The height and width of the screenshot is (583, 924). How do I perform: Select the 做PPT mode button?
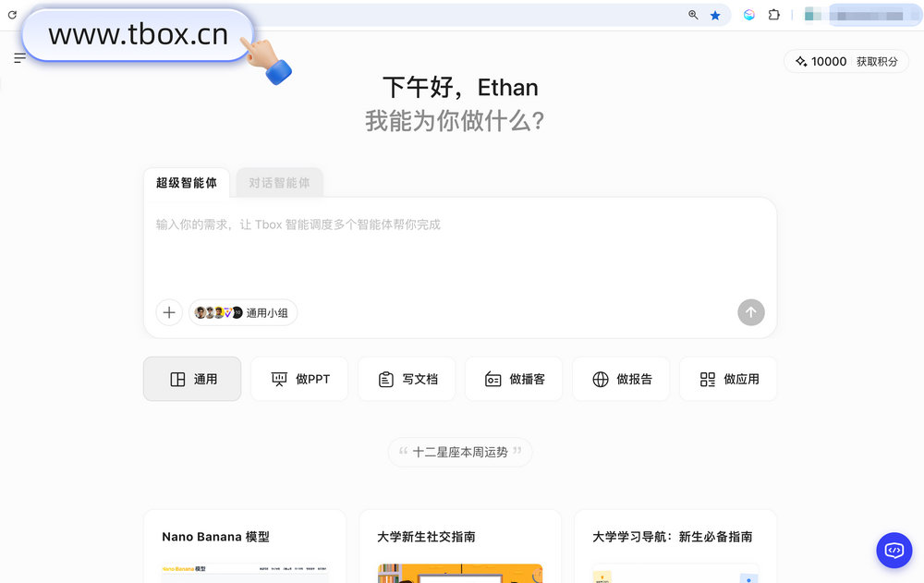pyautogui.click(x=299, y=379)
